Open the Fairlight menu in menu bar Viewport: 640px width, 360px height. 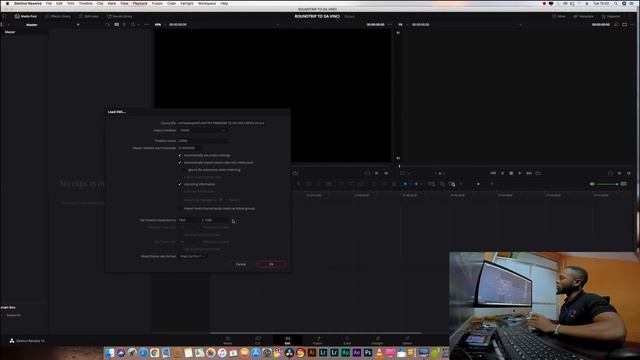(x=187, y=3)
